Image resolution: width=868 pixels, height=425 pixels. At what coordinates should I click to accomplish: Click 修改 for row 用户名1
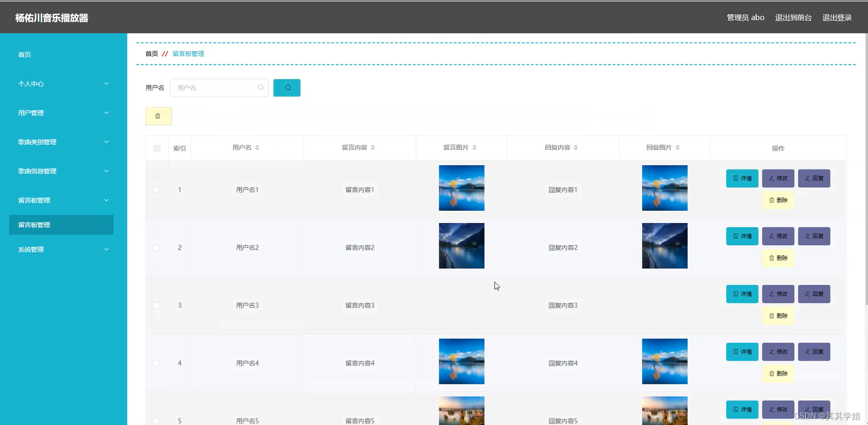pos(778,178)
